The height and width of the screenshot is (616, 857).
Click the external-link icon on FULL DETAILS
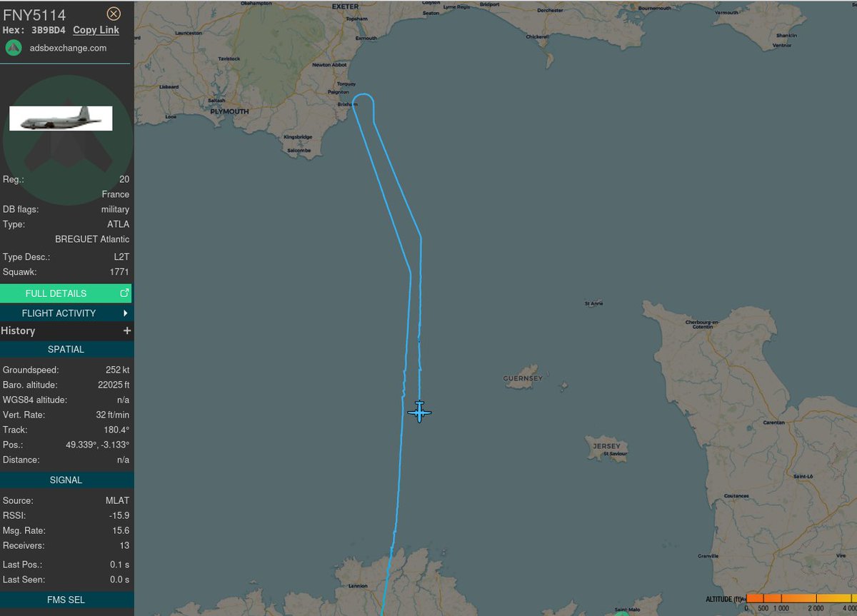pyautogui.click(x=124, y=293)
